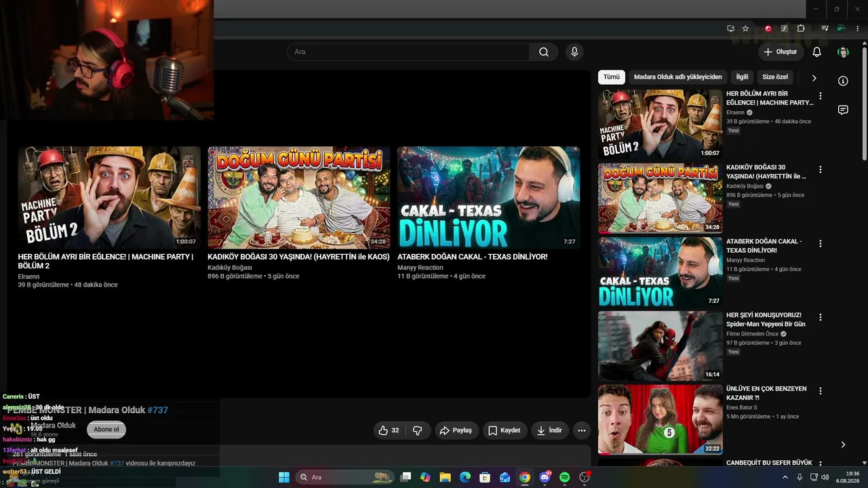Viewport: 868px width, 488px height.
Task: Open options for ÜNLÜYE EN ÇOK BENZEYEN video
Action: pyautogui.click(x=820, y=391)
